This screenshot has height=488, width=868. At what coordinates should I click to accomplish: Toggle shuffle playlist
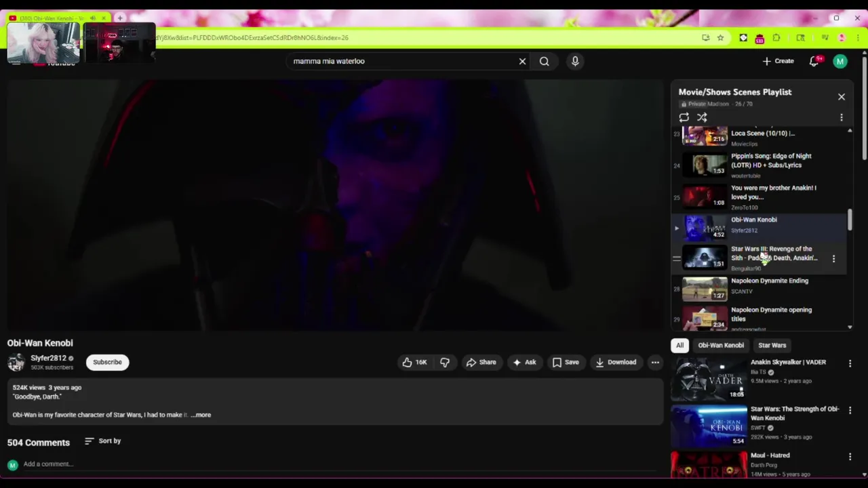pyautogui.click(x=702, y=117)
